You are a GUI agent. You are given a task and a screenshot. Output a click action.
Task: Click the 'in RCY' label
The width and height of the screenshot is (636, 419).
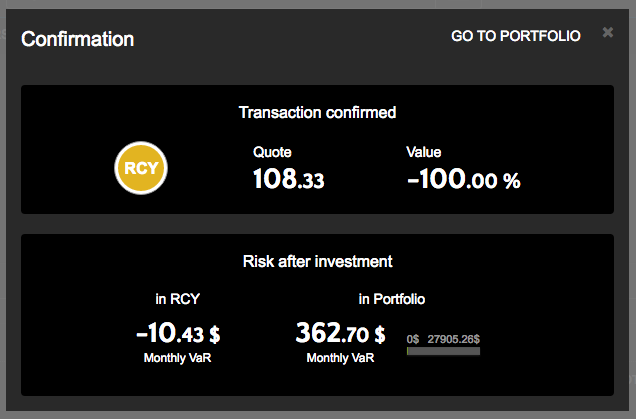pyautogui.click(x=177, y=298)
